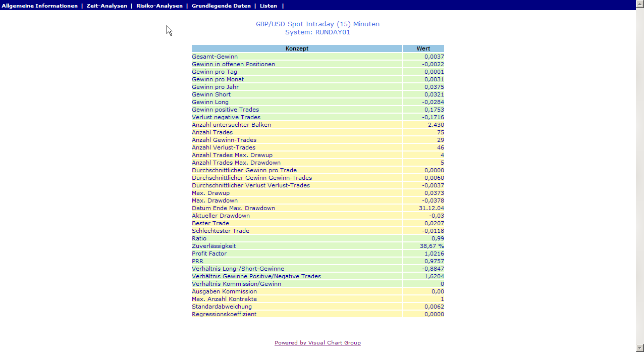Click the Wert column header

coord(423,48)
